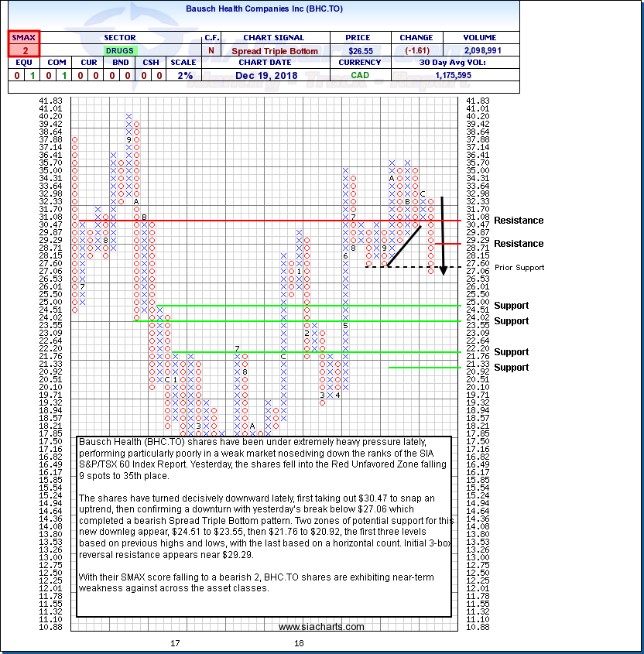
Task: Select the red SMAX score box showing 2
Action: pos(24,50)
